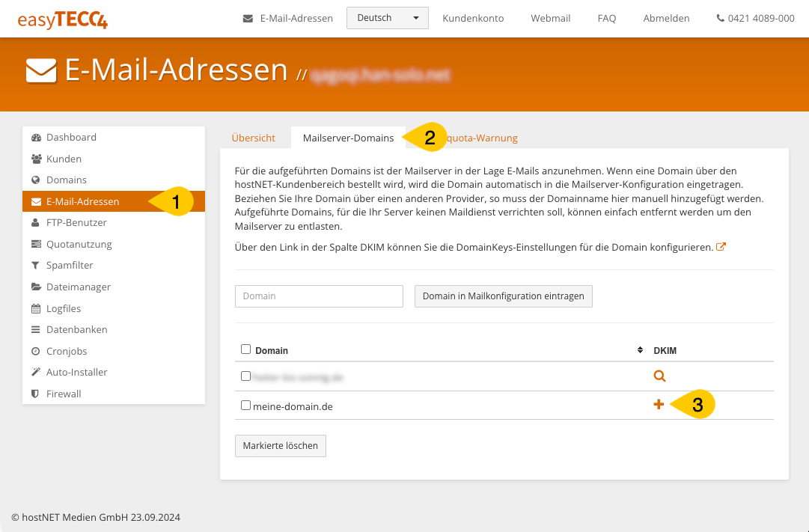Select Cronjobs in the sidebar menu

coord(67,352)
